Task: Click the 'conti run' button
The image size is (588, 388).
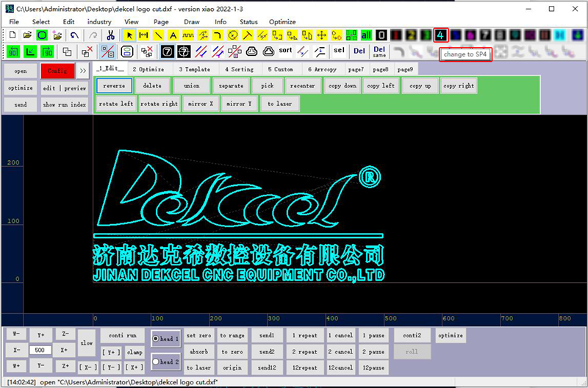Action: (x=122, y=336)
